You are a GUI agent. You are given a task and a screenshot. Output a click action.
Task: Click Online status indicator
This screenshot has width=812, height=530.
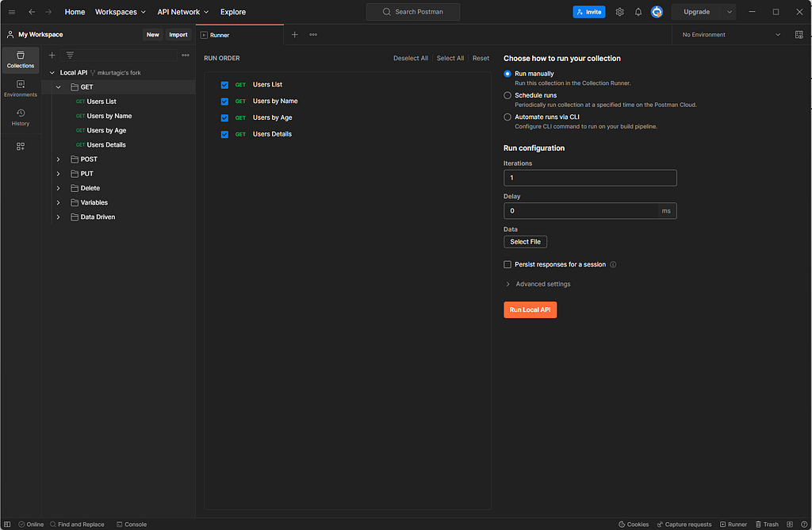click(31, 524)
